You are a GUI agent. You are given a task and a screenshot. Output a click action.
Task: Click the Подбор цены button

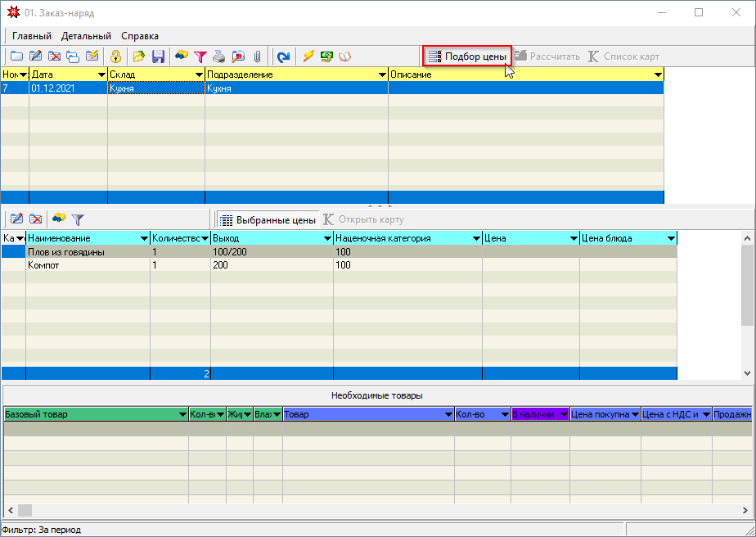pyautogui.click(x=467, y=56)
